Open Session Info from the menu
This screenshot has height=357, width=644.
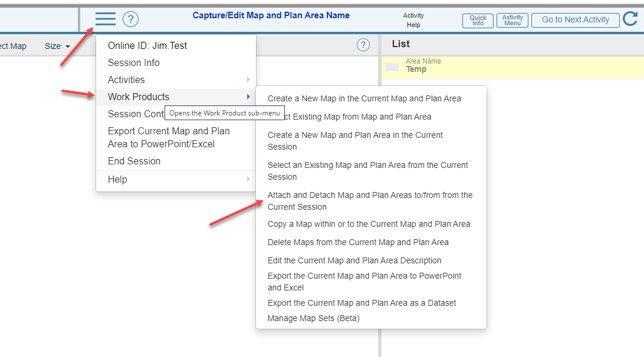click(x=176, y=63)
